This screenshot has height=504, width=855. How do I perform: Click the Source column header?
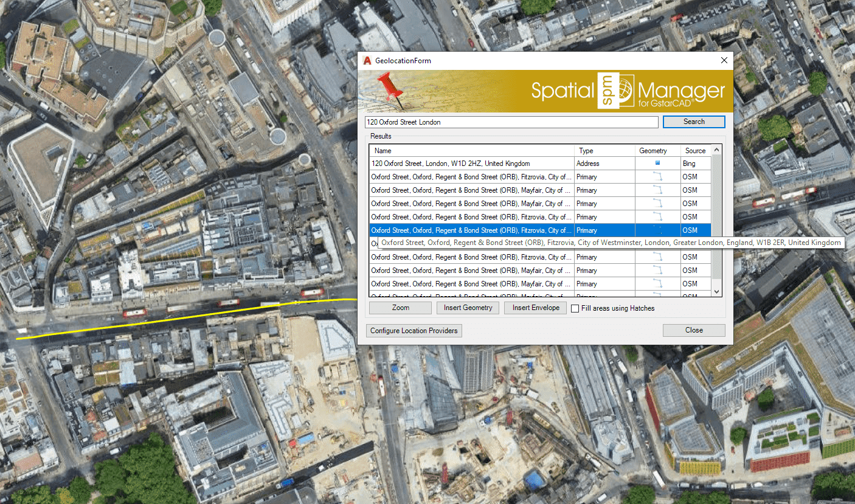(695, 151)
